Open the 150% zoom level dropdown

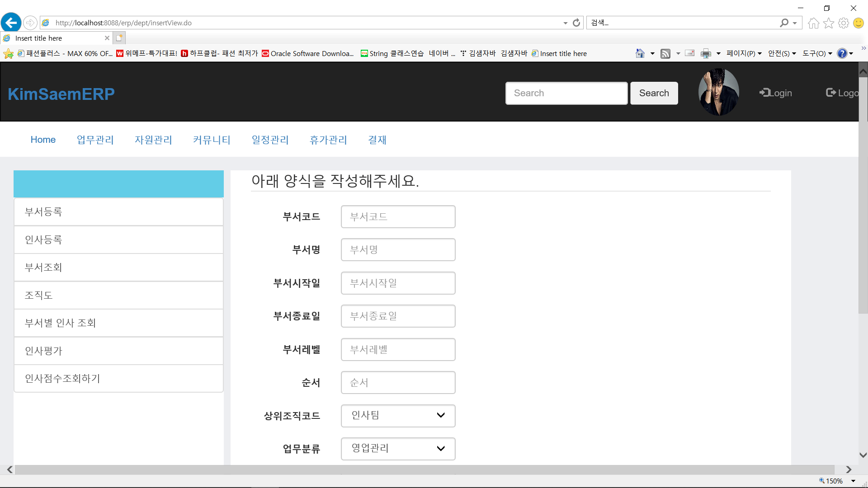coord(853,481)
